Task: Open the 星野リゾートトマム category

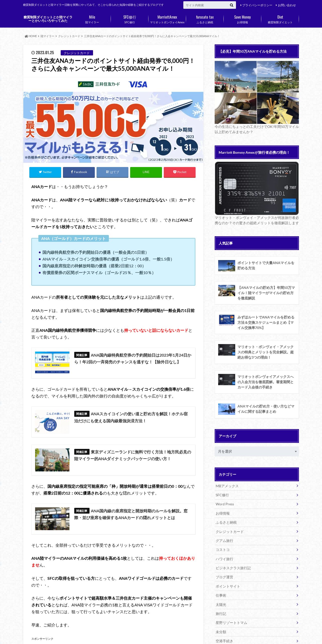Action: (257, 623)
